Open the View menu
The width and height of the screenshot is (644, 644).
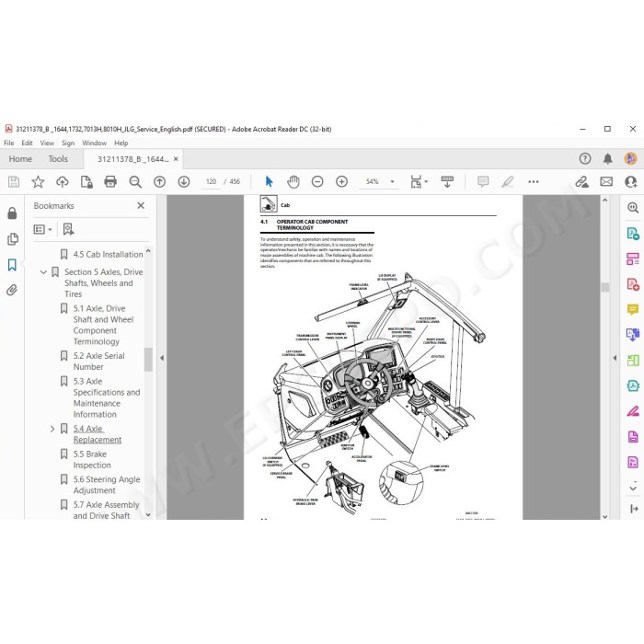[x=47, y=143]
